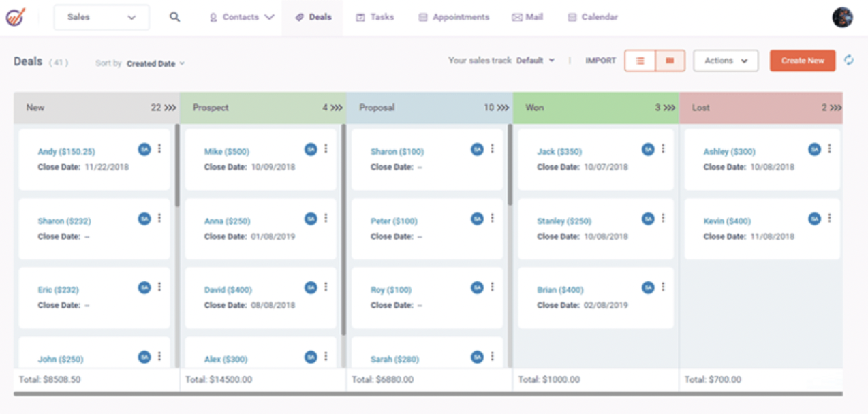868x414 pixels.
Task: Click the Prospect stage header
Action: [263, 108]
